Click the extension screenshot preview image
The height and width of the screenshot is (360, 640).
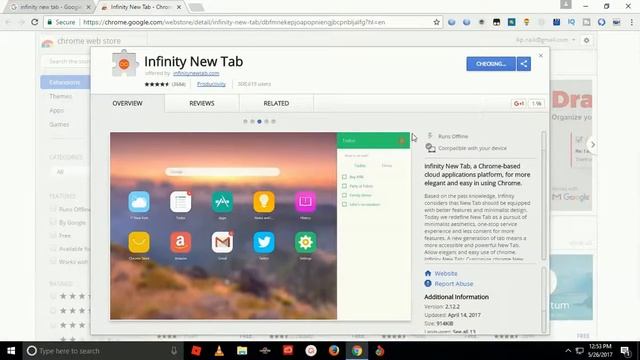260,226
